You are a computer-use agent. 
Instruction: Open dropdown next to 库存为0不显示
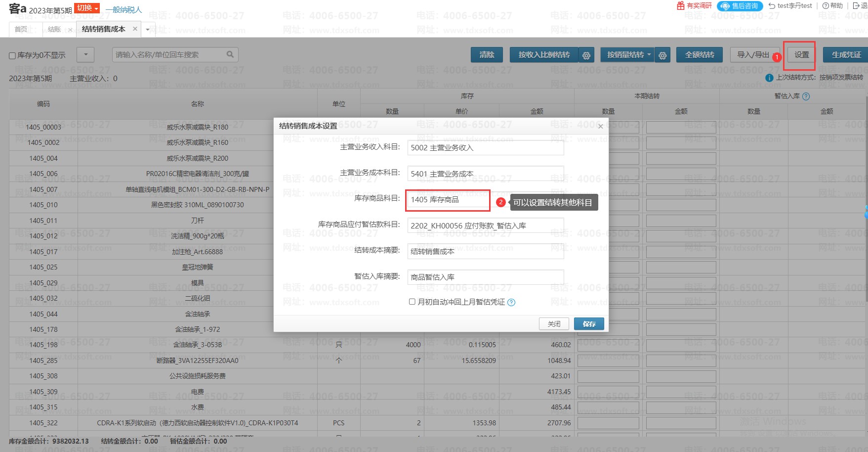click(85, 55)
